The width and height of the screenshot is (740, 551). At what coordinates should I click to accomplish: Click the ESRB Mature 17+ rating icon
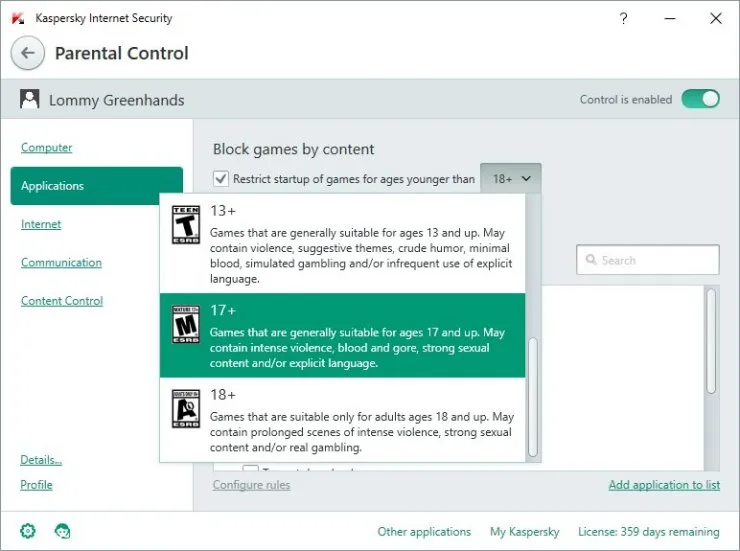(186, 323)
